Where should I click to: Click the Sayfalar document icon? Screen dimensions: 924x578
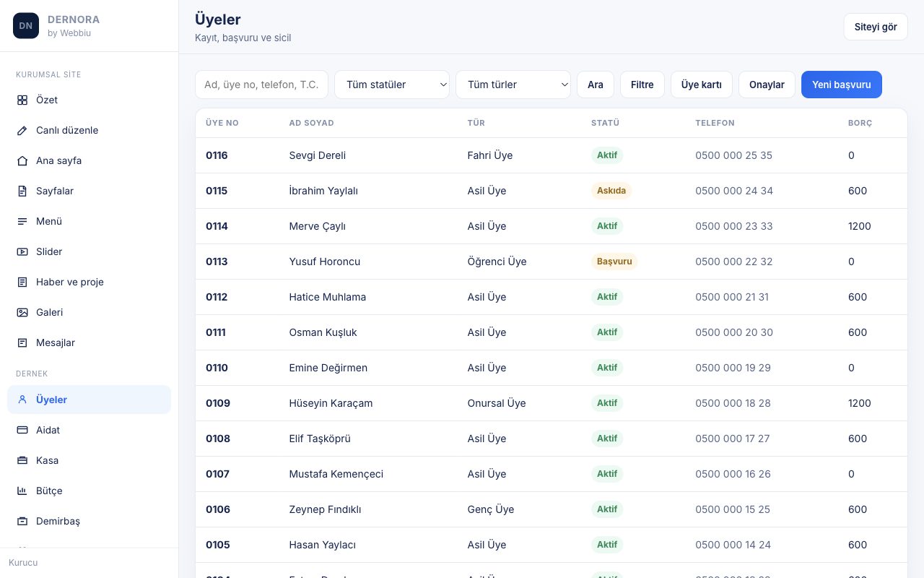coord(22,191)
